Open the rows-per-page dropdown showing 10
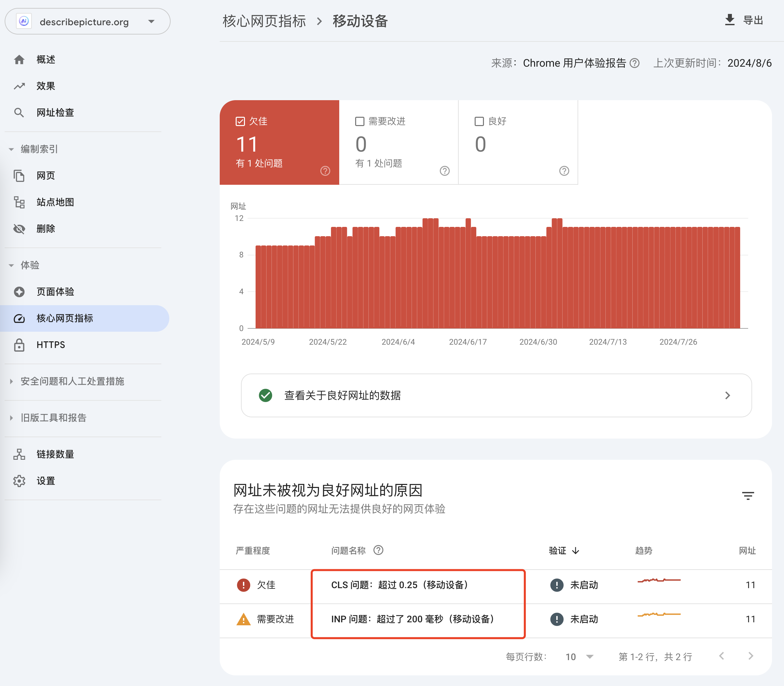 click(x=579, y=657)
